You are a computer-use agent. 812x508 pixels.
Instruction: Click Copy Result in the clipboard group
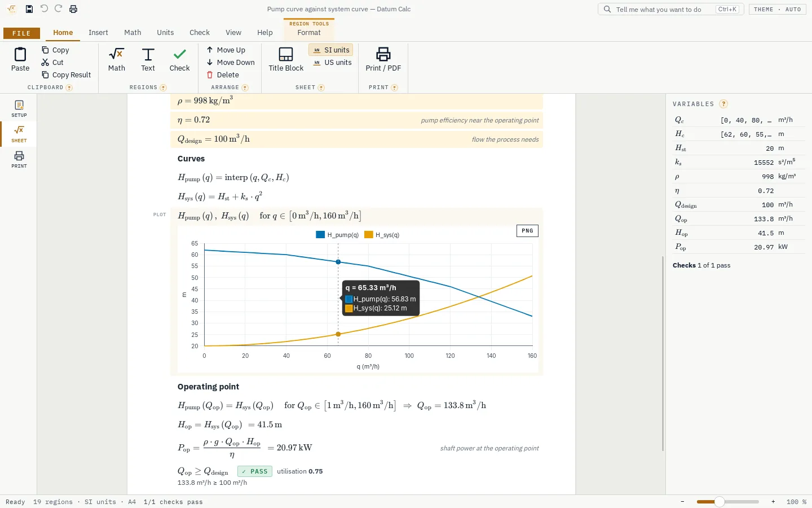66,75
